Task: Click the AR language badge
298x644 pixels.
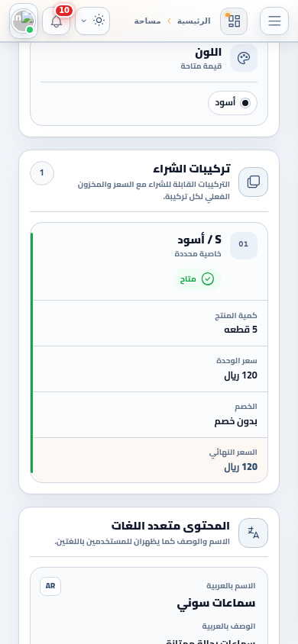Action: 50,586
